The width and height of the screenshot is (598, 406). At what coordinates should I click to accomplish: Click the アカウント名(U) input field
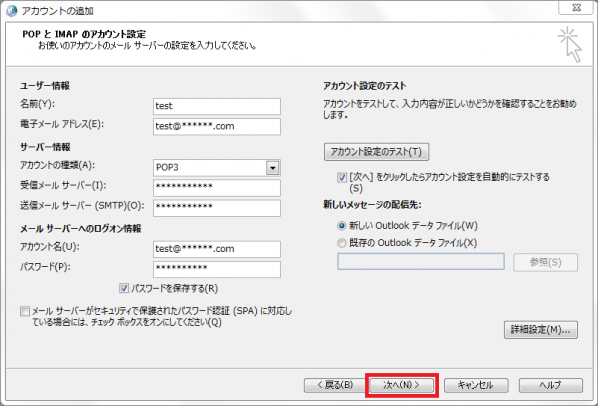(x=217, y=249)
